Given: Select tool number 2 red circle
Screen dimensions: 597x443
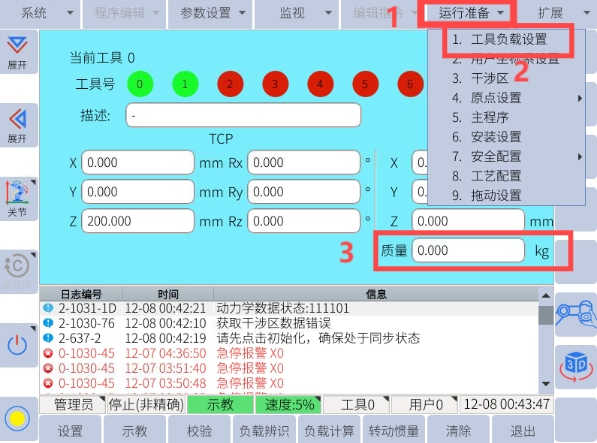Looking at the screenshot, I should pyautogui.click(x=230, y=84).
